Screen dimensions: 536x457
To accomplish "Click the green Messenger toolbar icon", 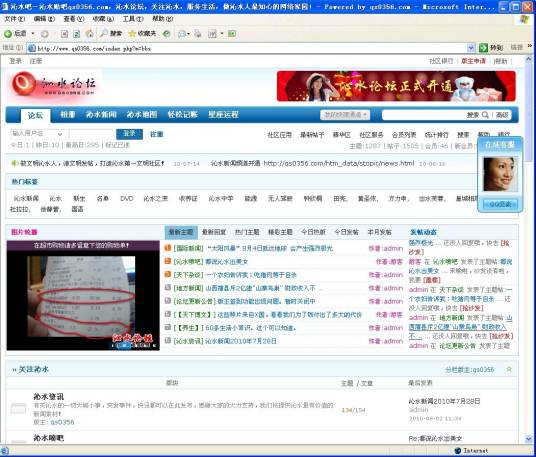I will pos(232,33).
